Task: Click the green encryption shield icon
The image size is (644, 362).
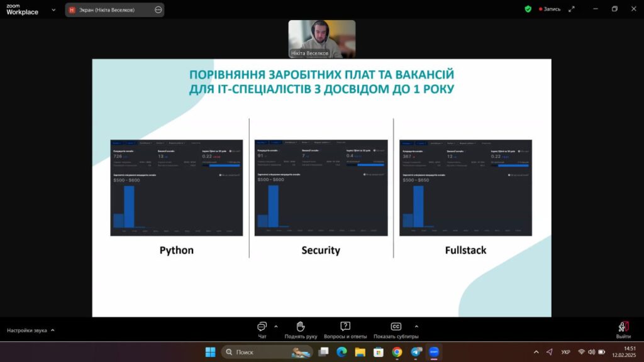Action: 528,9
